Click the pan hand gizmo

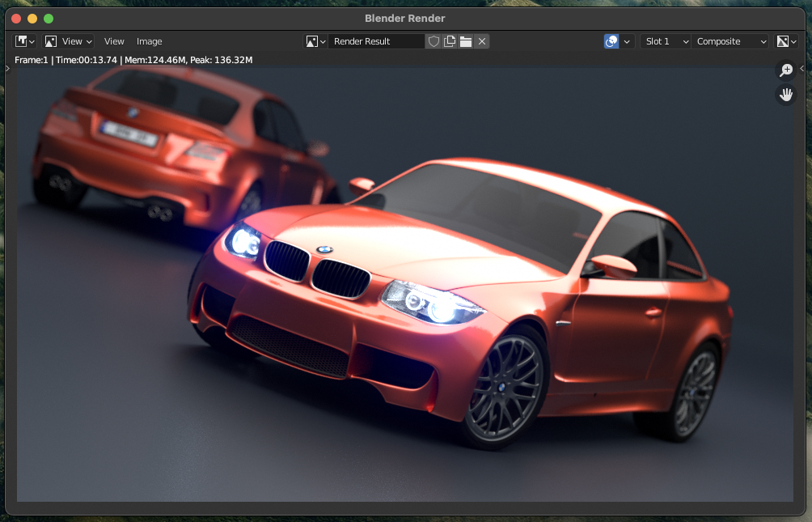click(786, 95)
